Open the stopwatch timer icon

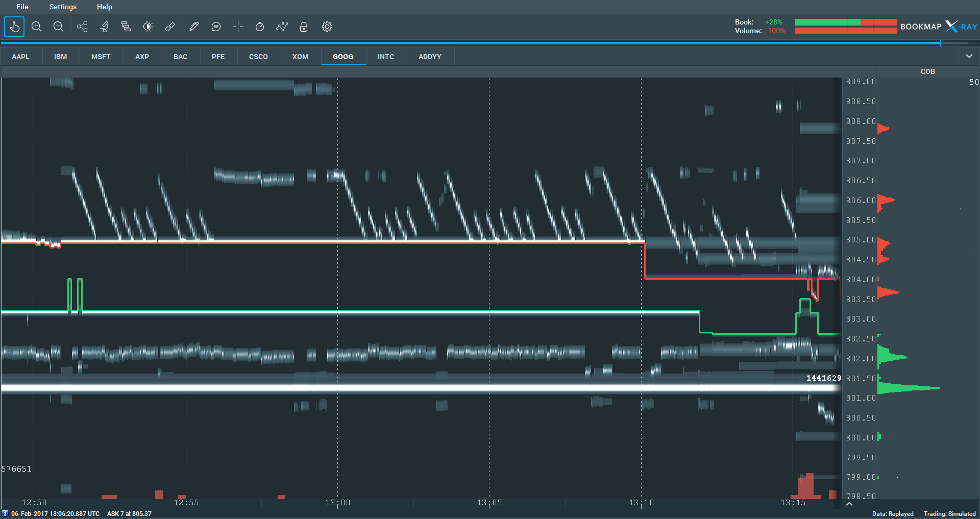point(260,27)
